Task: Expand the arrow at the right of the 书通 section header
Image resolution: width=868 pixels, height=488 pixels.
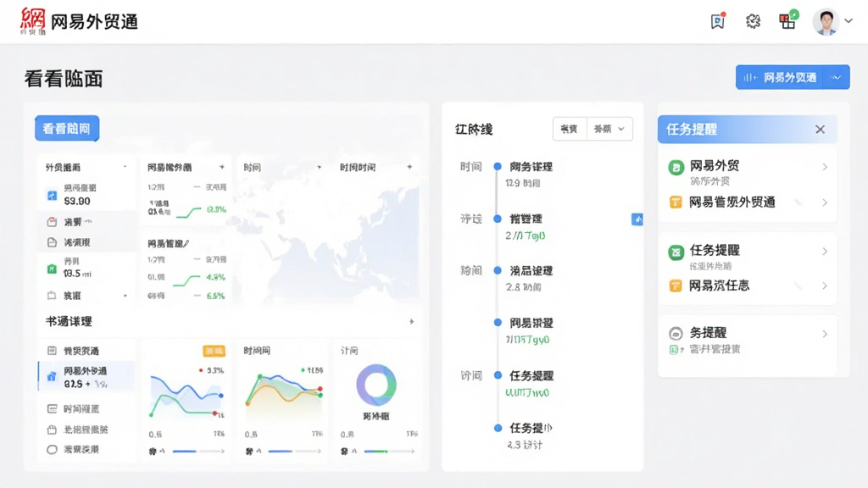Action: [411, 321]
